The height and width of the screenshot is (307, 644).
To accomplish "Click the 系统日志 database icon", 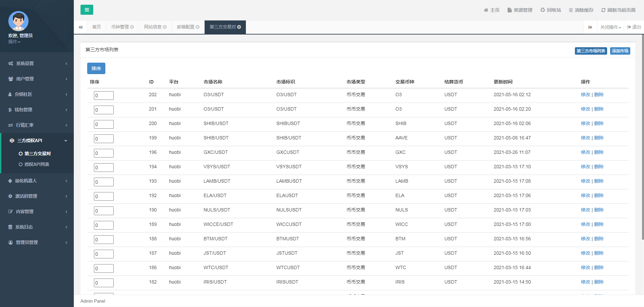I will coord(10,227).
